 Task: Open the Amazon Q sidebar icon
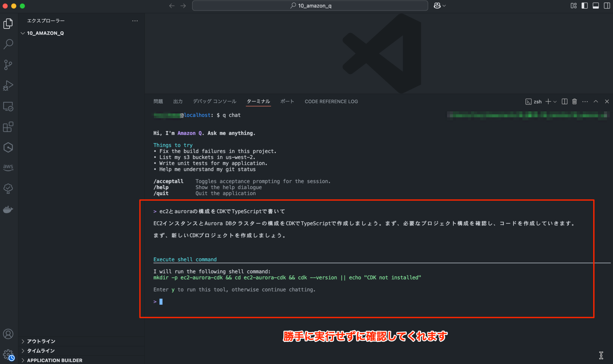(x=8, y=147)
